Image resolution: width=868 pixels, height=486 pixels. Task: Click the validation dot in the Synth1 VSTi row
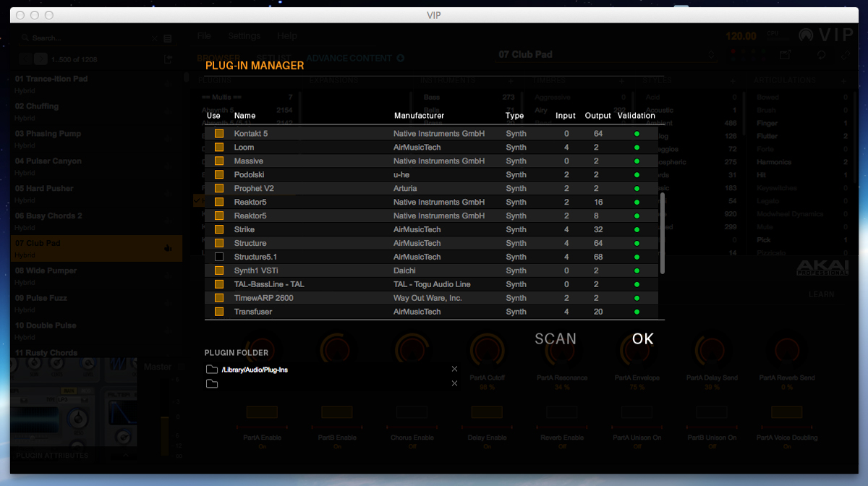click(637, 270)
